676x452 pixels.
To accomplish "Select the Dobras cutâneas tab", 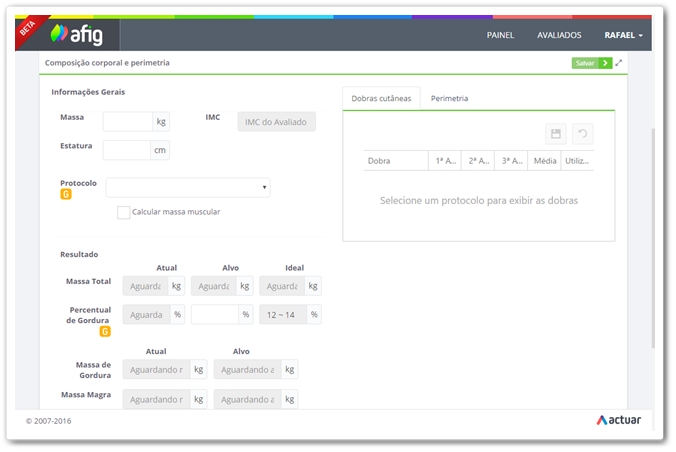I will coord(381,98).
